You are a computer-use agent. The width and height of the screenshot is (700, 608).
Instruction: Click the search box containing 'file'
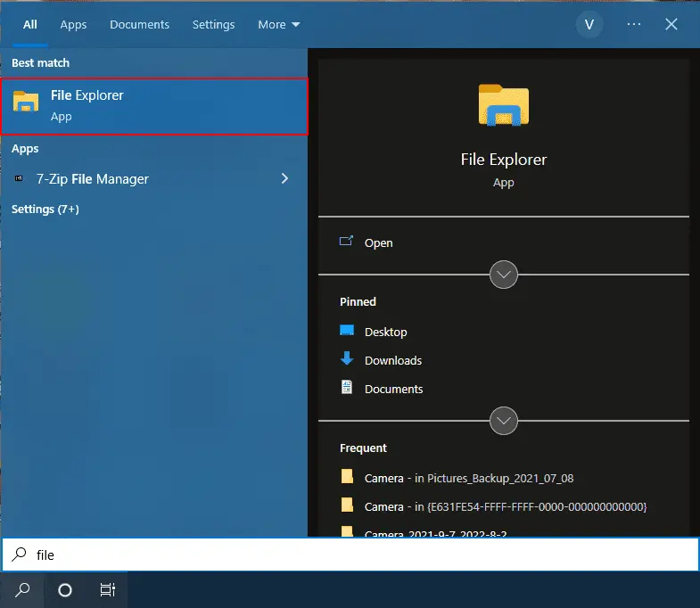tap(350, 555)
